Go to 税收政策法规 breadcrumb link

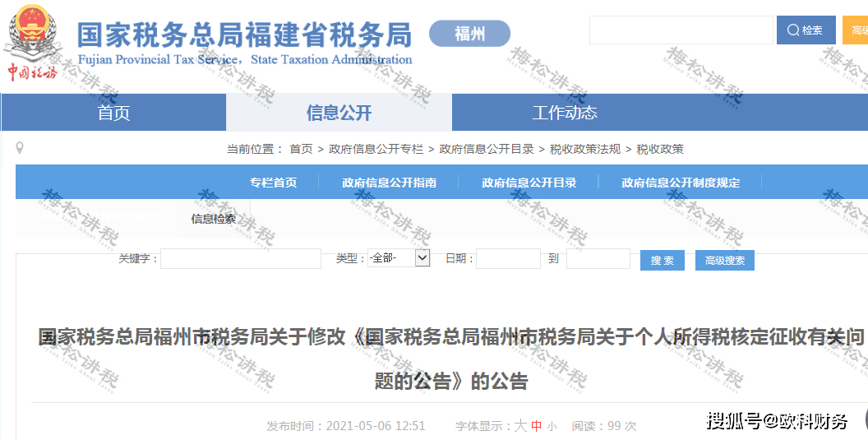585,149
